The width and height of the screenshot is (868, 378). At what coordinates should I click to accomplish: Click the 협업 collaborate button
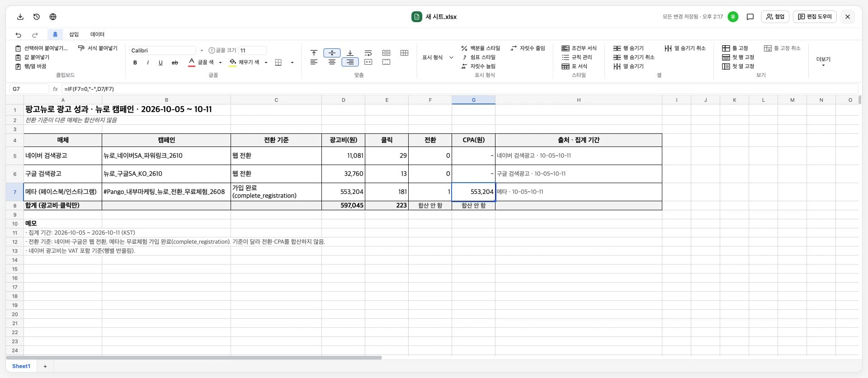pyautogui.click(x=775, y=17)
